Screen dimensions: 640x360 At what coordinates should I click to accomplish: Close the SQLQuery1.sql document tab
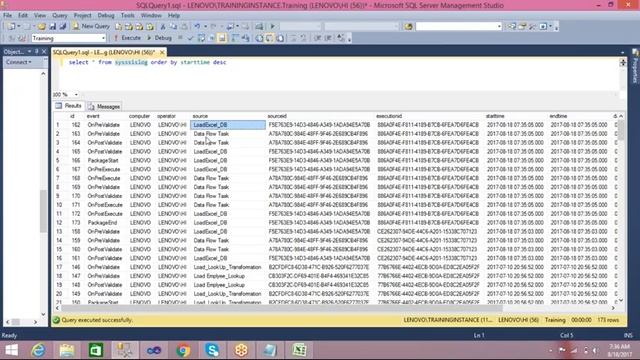tap(162, 52)
